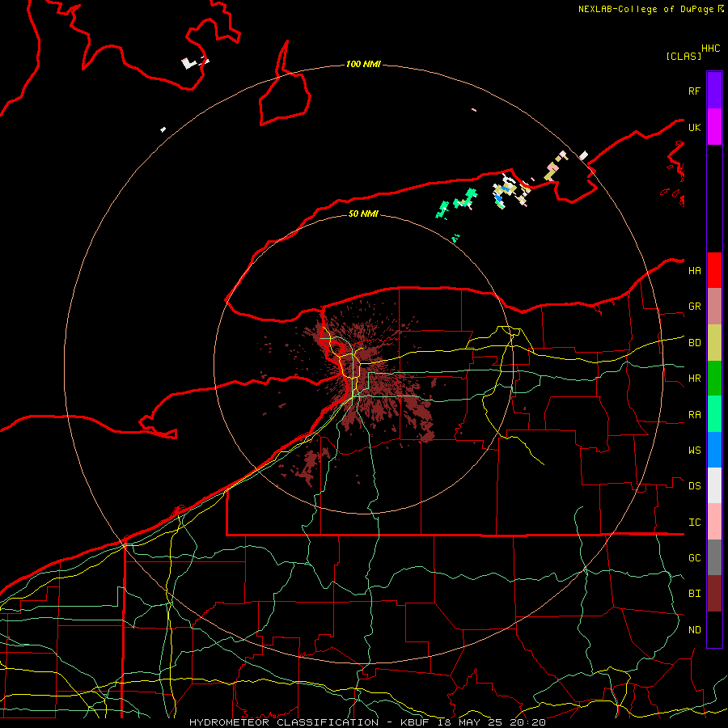The height and width of the screenshot is (728, 728).
Task: Click the HA red legend swatch
Action: (x=714, y=270)
